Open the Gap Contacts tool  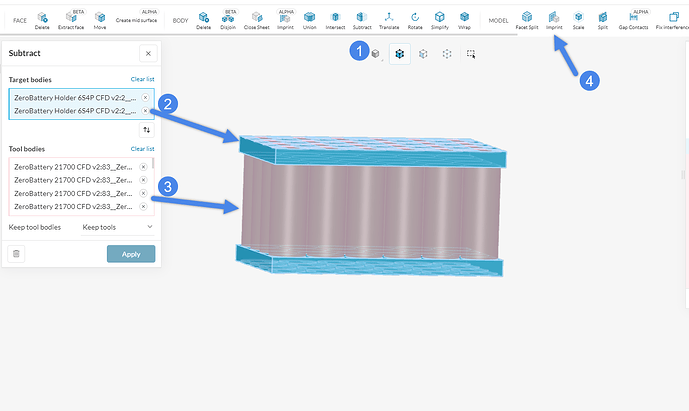coord(635,19)
